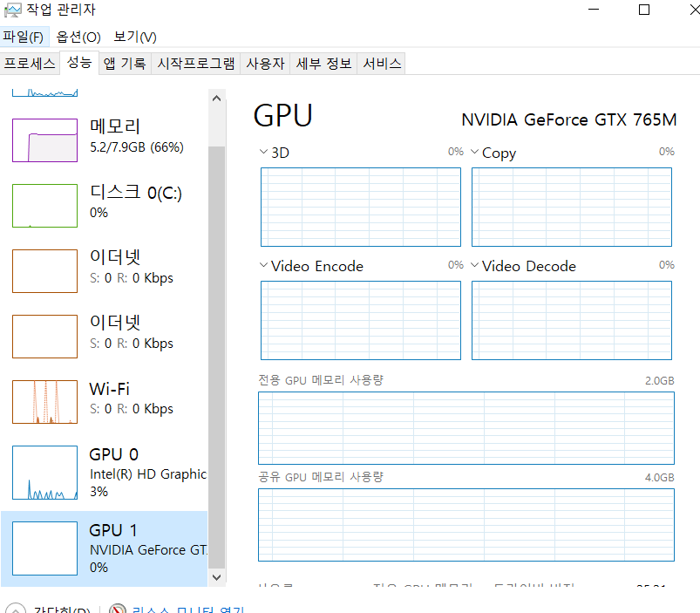This screenshot has height=613, width=700.
Task: Select the 디스크 0(C:) thumbnail graph
Action: (x=44, y=206)
